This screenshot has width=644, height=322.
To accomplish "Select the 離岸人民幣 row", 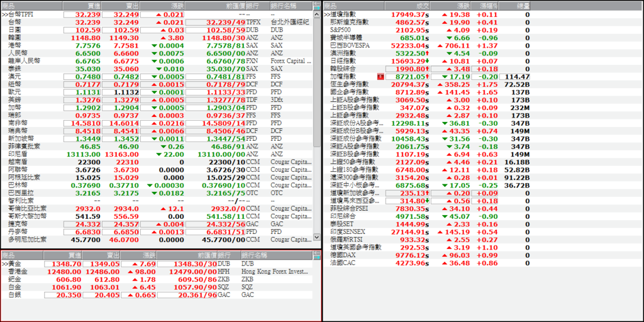I will click(x=157, y=61).
